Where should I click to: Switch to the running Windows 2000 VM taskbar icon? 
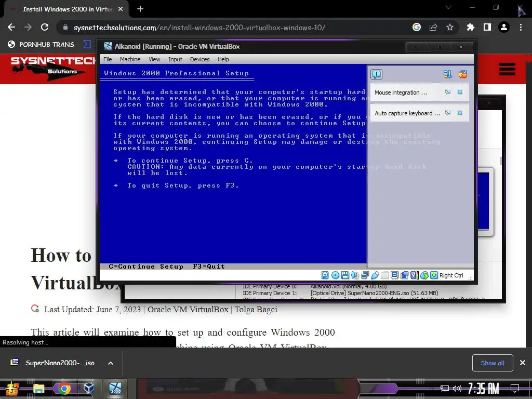[115, 388]
